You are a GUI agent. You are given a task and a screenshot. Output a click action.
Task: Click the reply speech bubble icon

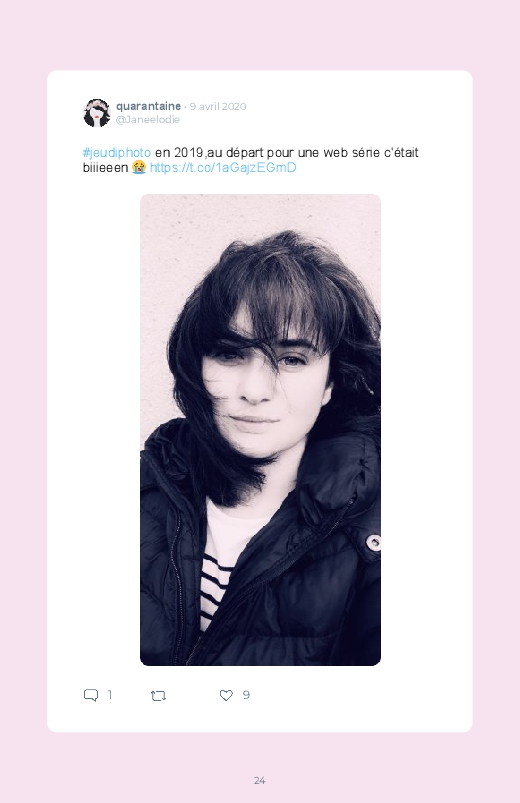91,695
